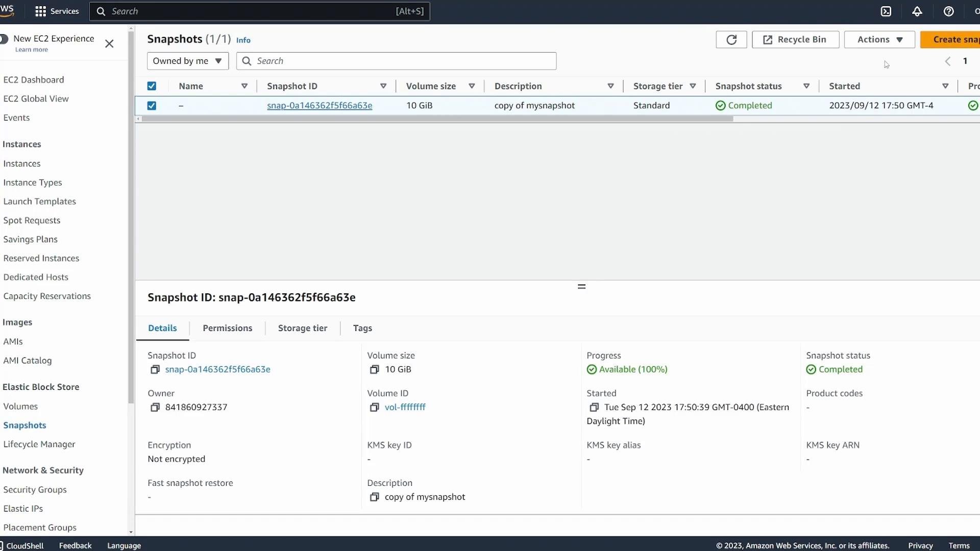Click the search magnifier in snapshot filter

pyautogui.click(x=247, y=61)
